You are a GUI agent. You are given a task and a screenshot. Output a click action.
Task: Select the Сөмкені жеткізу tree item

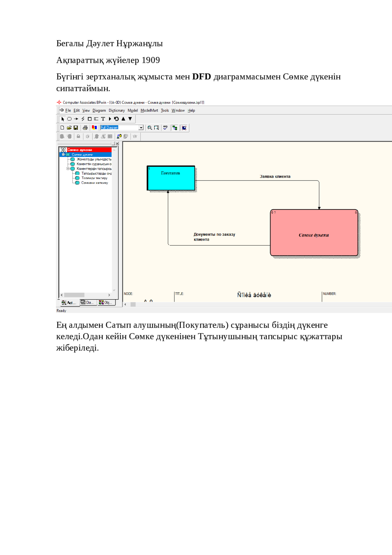[x=94, y=183]
